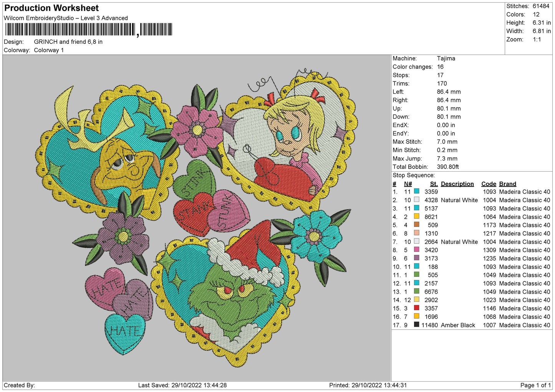Click the barcode below the subtitle
Image resolution: width=555 pixels, height=392 pixels.
click(x=89, y=30)
